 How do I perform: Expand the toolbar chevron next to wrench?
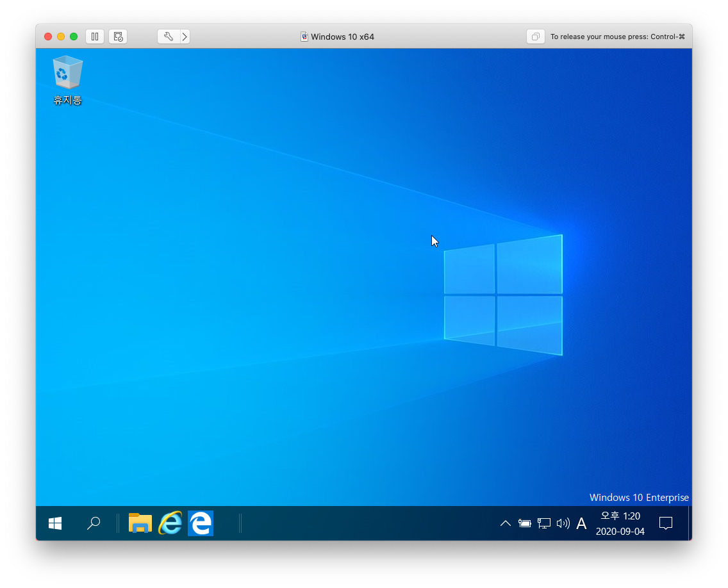[x=185, y=37]
